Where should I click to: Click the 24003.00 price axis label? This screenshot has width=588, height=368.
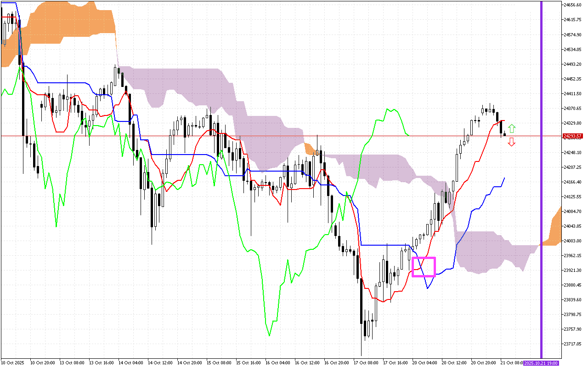572,241
